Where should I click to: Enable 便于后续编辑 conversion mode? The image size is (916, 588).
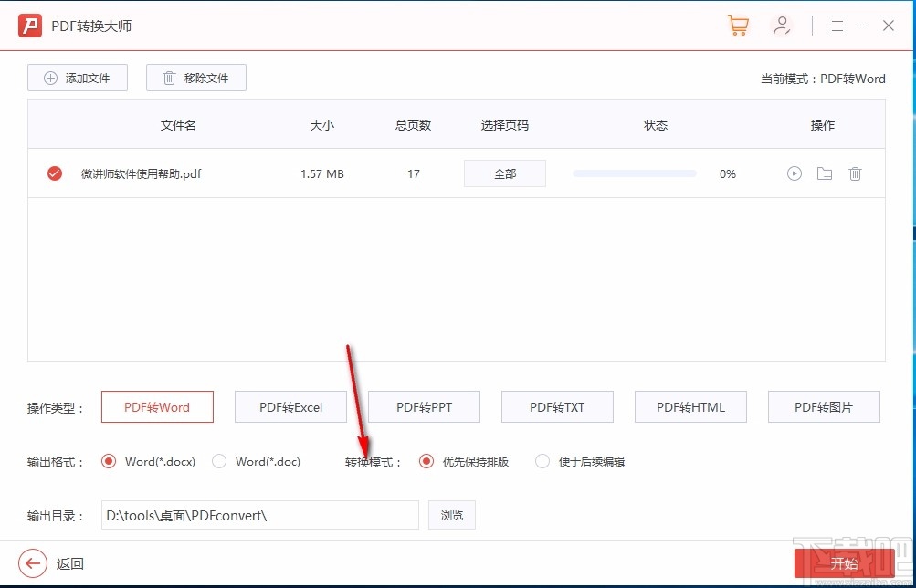(x=542, y=462)
